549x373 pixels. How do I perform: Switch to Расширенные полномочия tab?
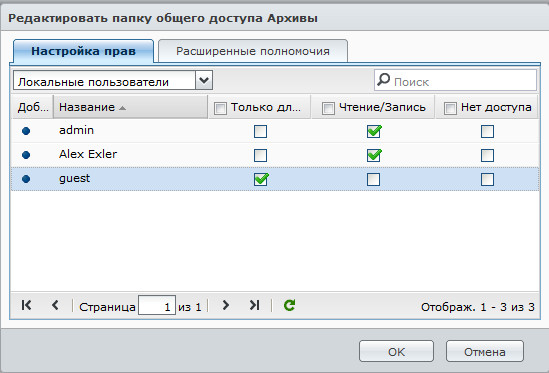253,51
